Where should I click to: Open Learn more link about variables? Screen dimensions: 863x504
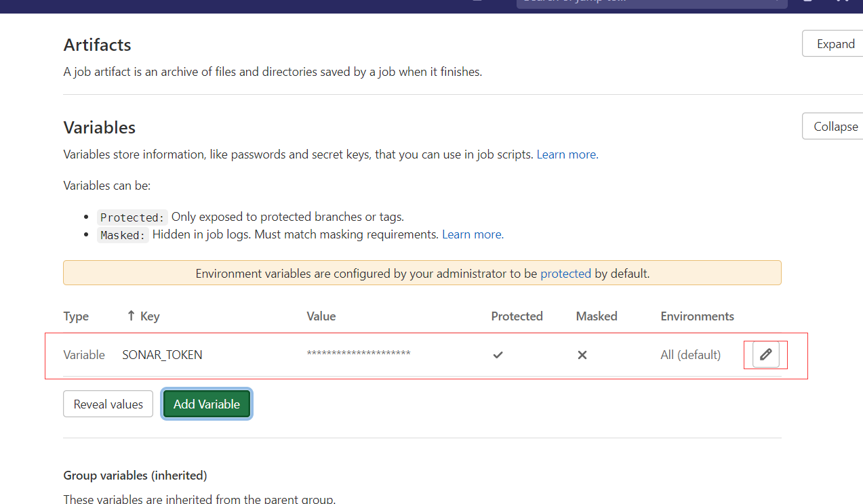566,154
